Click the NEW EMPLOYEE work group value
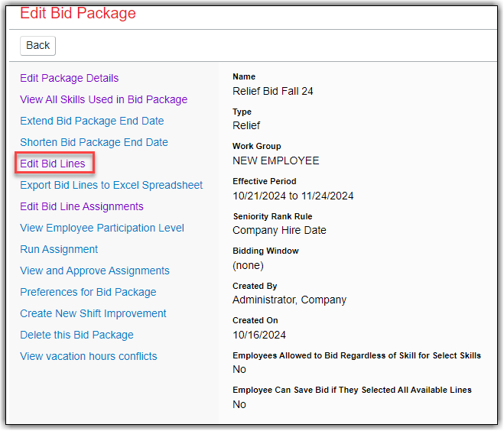 pyautogui.click(x=275, y=160)
